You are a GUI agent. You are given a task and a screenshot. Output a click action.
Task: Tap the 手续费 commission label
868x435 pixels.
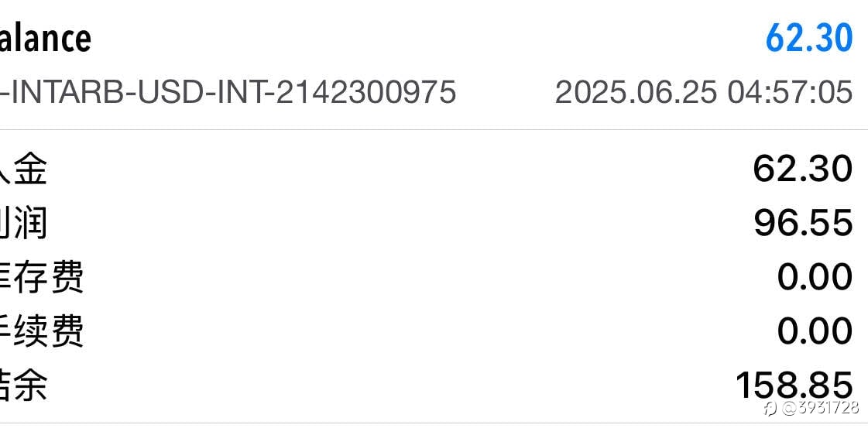42,331
